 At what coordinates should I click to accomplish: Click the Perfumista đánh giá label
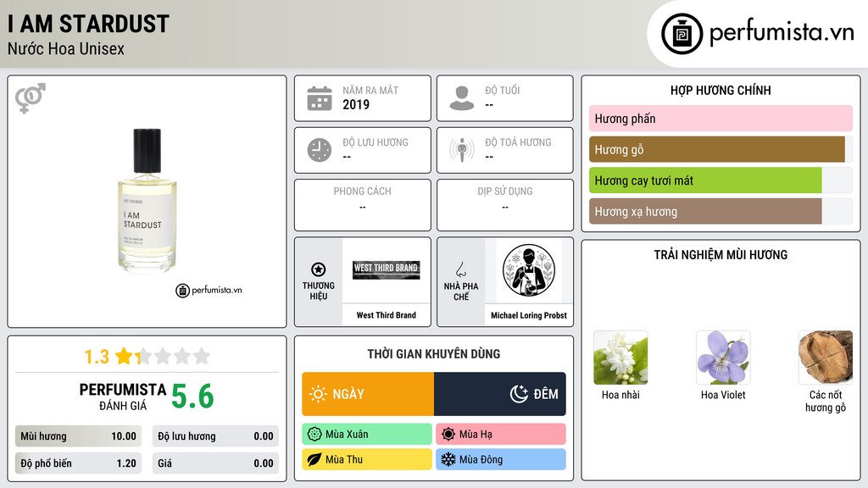point(123,396)
